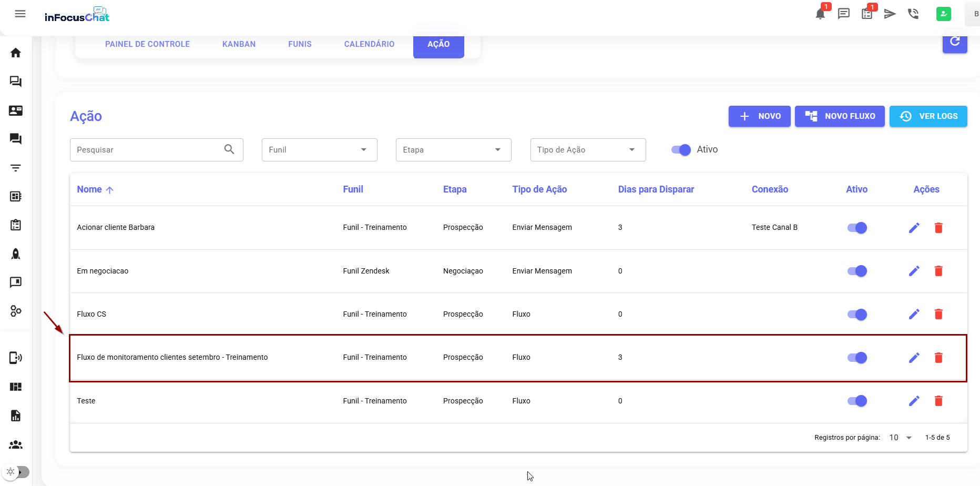This screenshot has height=486, width=980.
Task: Open the Tipo de Ação dropdown
Action: 588,150
